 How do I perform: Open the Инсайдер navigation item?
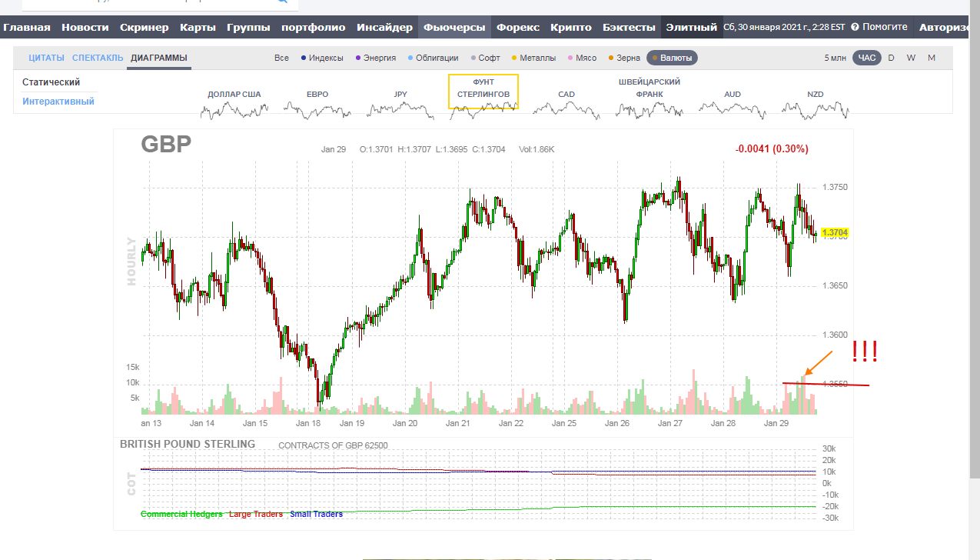[385, 28]
